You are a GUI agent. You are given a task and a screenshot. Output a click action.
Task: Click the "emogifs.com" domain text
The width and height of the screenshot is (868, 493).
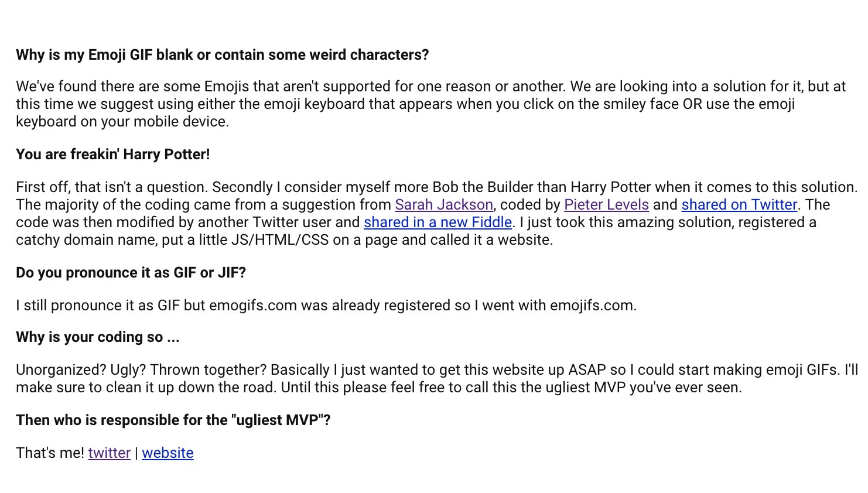[x=253, y=306]
